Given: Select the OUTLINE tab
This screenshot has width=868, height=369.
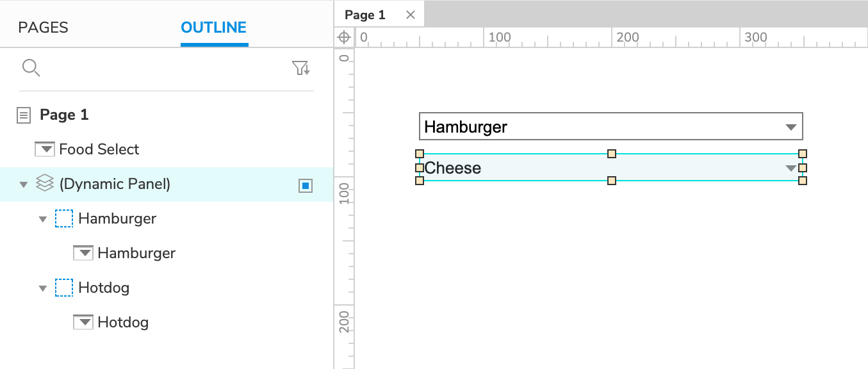Looking at the screenshot, I should click(x=214, y=28).
